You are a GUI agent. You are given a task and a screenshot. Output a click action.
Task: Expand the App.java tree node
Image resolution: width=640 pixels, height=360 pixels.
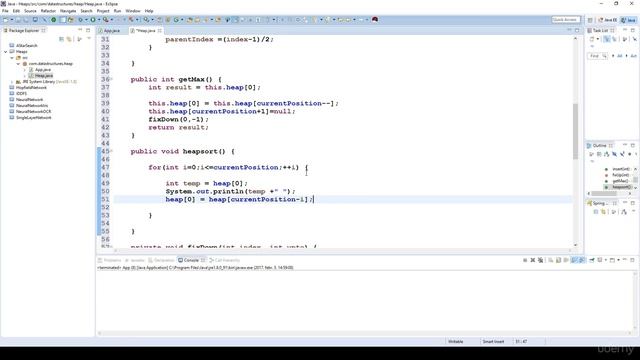[x=24, y=70]
